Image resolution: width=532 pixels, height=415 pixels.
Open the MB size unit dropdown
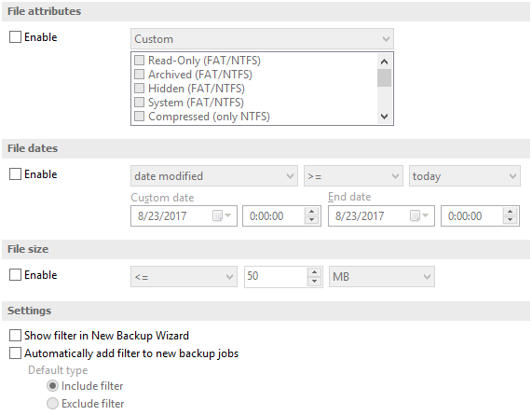point(382,277)
